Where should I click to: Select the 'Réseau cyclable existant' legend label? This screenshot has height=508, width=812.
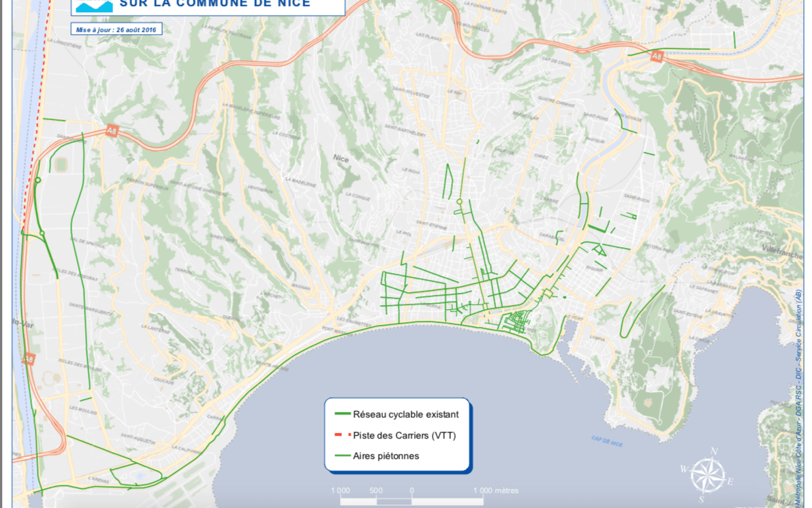[405, 414]
